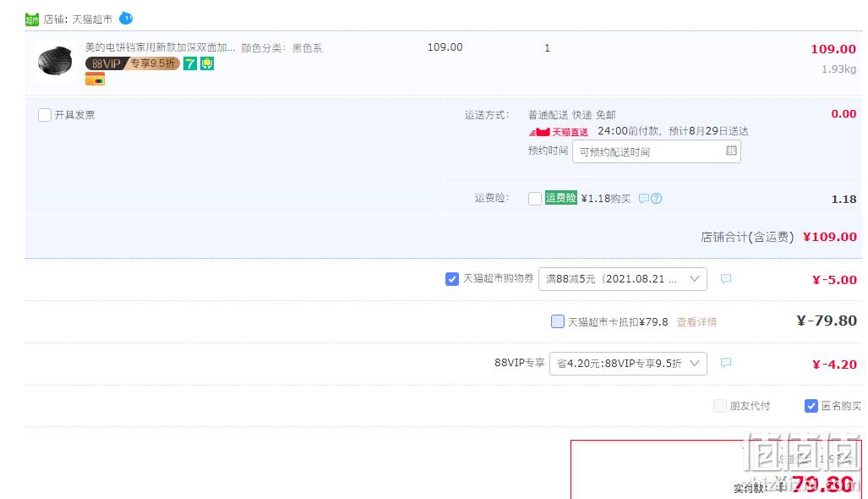This screenshot has width=868, height=499.
Task: Click the ¥-79.80 card deduction amount
Action: click(x=827, y=321)
